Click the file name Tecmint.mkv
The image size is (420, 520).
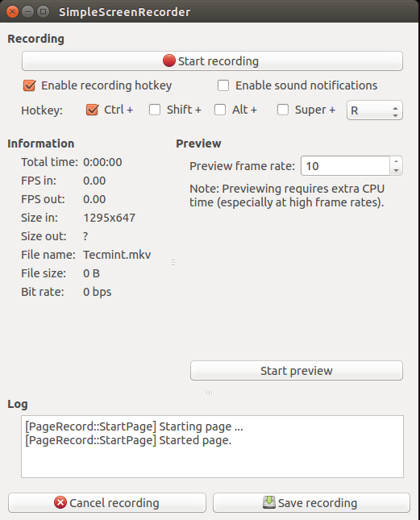coord(117,255)
